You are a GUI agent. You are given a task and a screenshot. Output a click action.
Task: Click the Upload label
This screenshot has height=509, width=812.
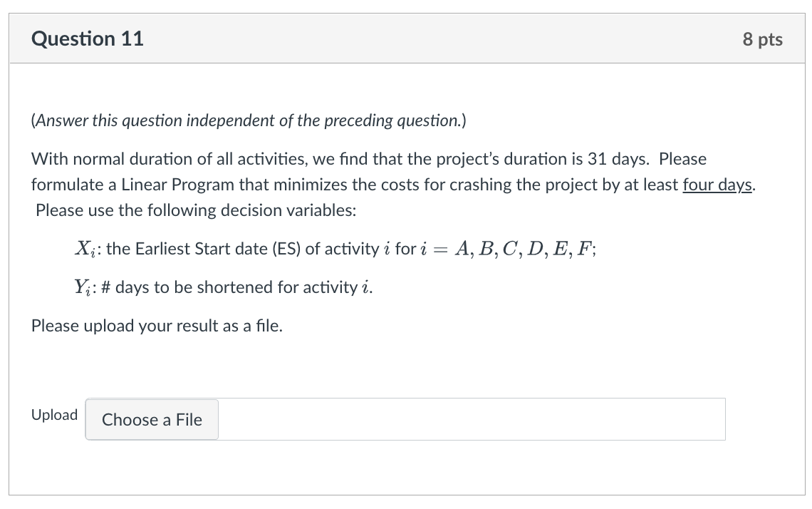point(54,415)
